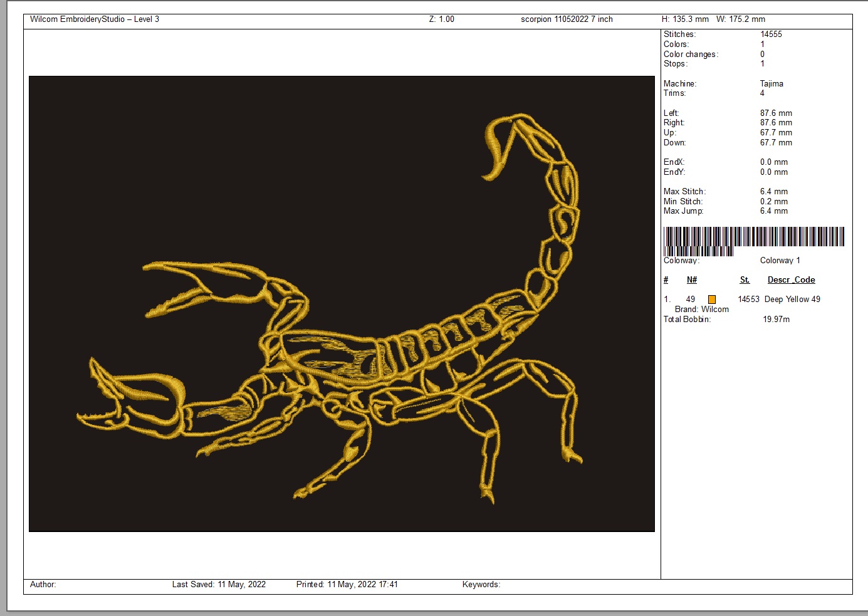Click the Deep Yellow 49 color swatch
Screen dimensions: 868x616
(711, 300)
